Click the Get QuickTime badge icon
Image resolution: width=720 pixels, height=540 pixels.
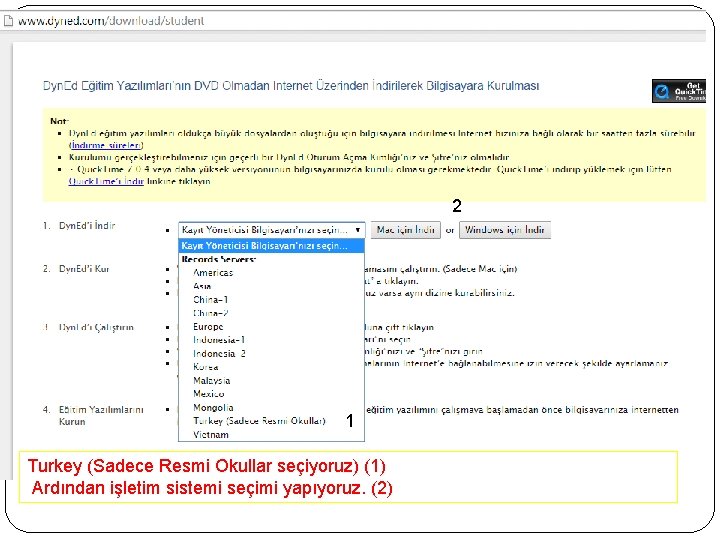point(679,91)
